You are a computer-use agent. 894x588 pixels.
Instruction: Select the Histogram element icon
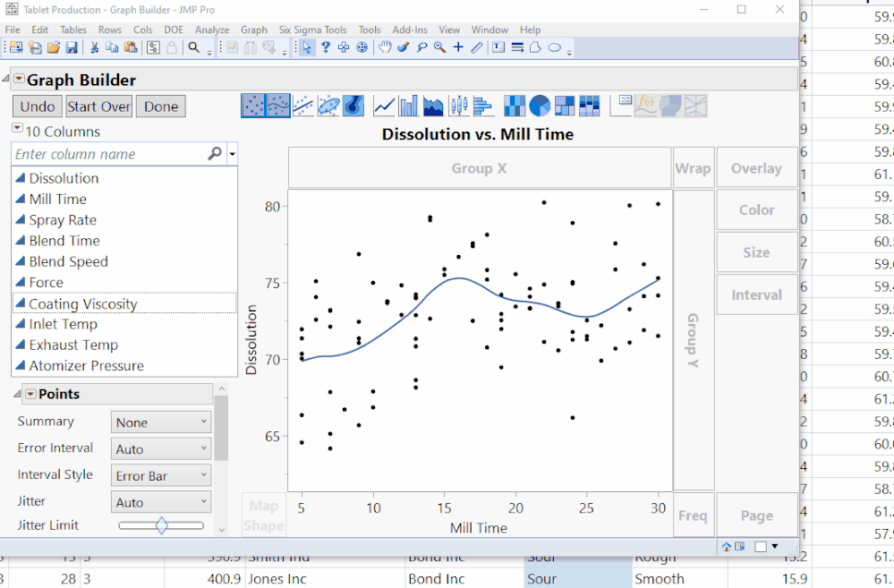tap(483, 107)
